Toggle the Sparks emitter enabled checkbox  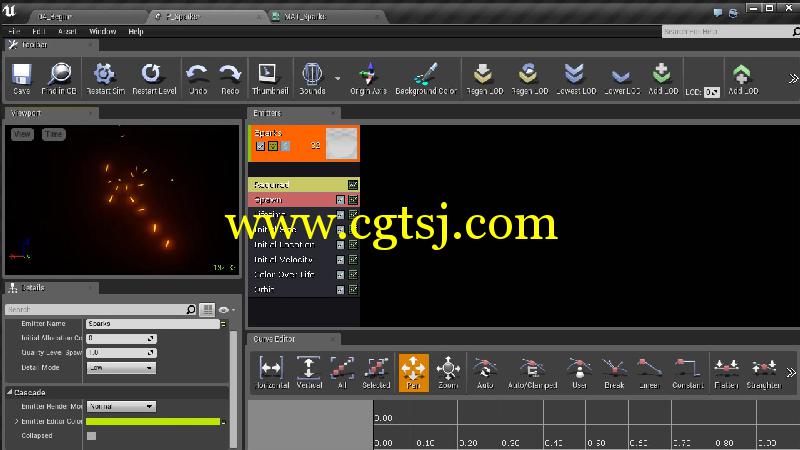(x=260, y=146)
